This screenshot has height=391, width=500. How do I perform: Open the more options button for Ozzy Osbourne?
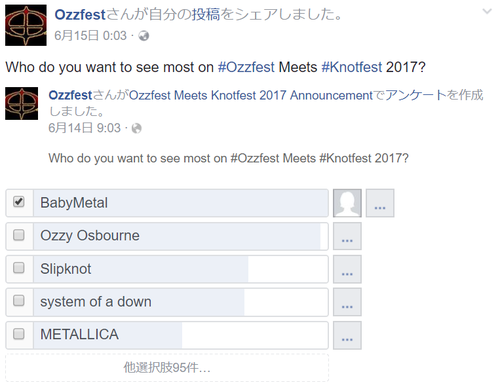click(x=347, y=236)
